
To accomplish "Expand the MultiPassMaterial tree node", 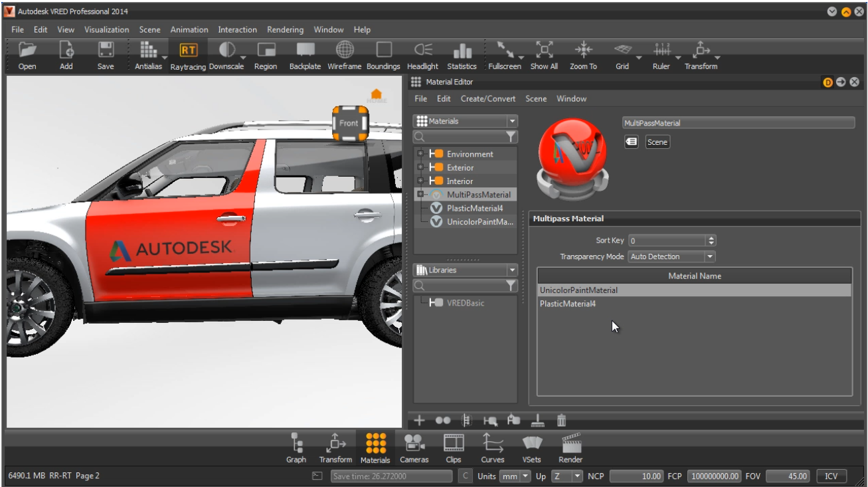I will (x=420, y=195).
